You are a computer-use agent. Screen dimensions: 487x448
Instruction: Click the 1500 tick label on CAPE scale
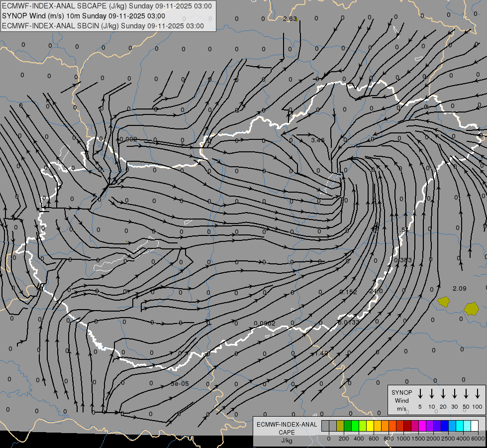click(x=418, y=439)
